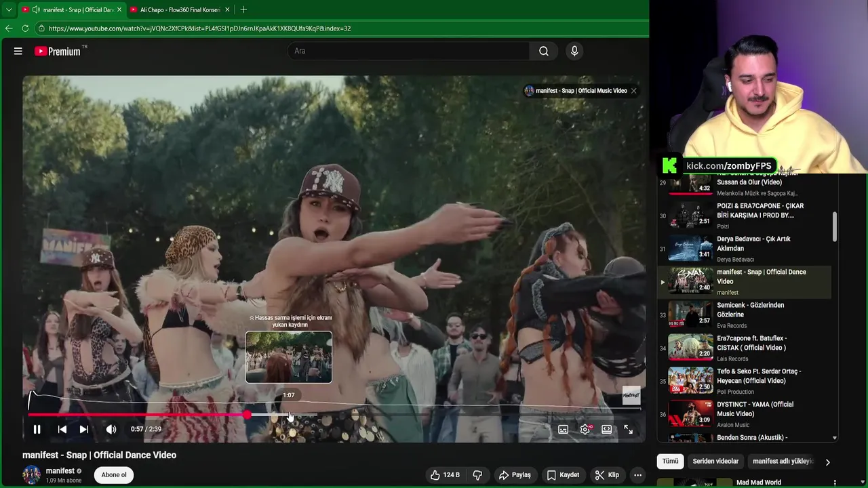
Task: Seek using the red progress bar
Action: pos(138,414)
